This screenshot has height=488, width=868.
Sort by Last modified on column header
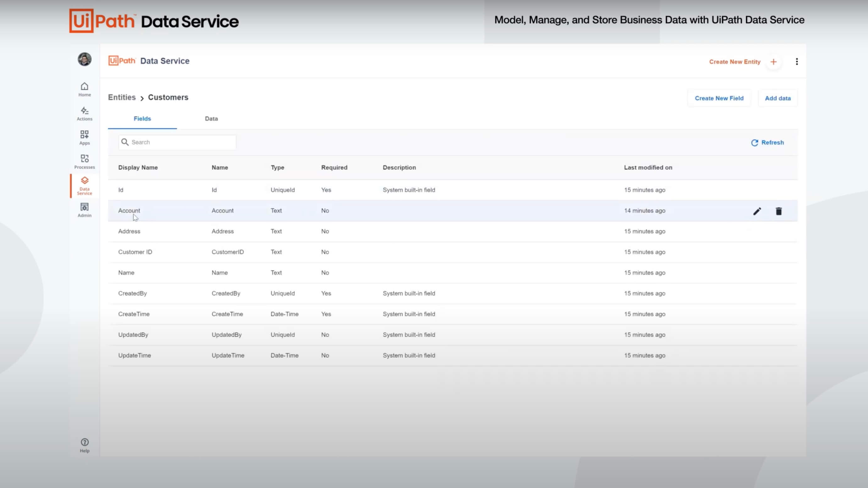click(648, 167)
